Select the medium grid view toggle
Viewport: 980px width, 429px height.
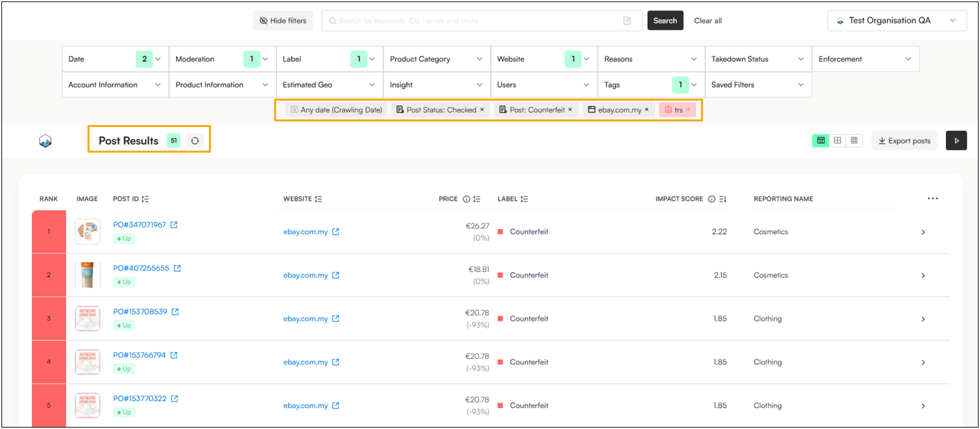pyautogui.click(x=838, y=141)
